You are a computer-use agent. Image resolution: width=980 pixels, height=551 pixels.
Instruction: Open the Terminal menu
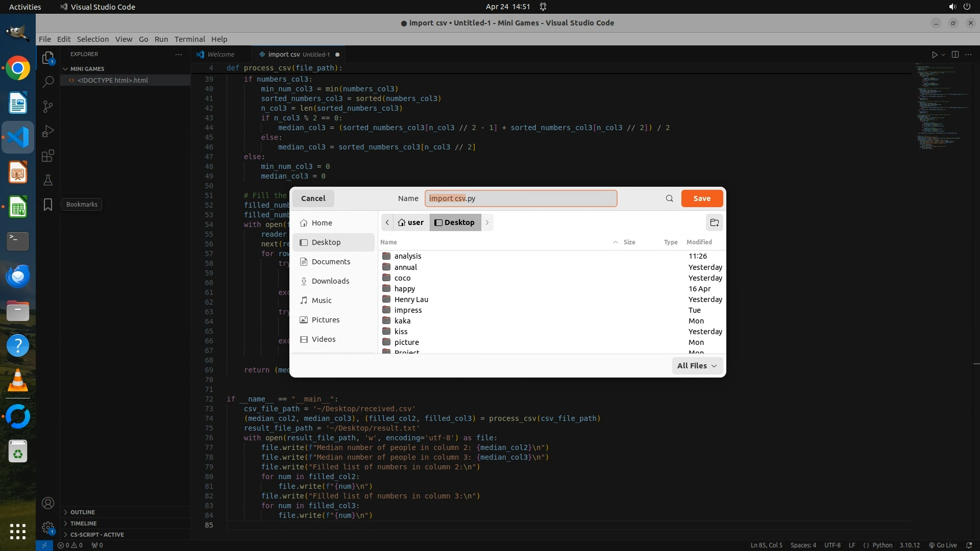[189, 39]
